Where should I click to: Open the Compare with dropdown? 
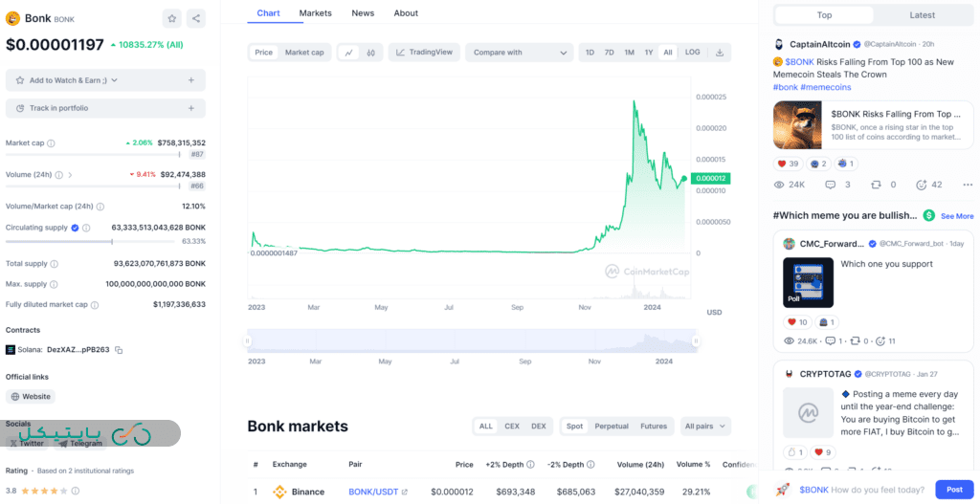[519, 53]
